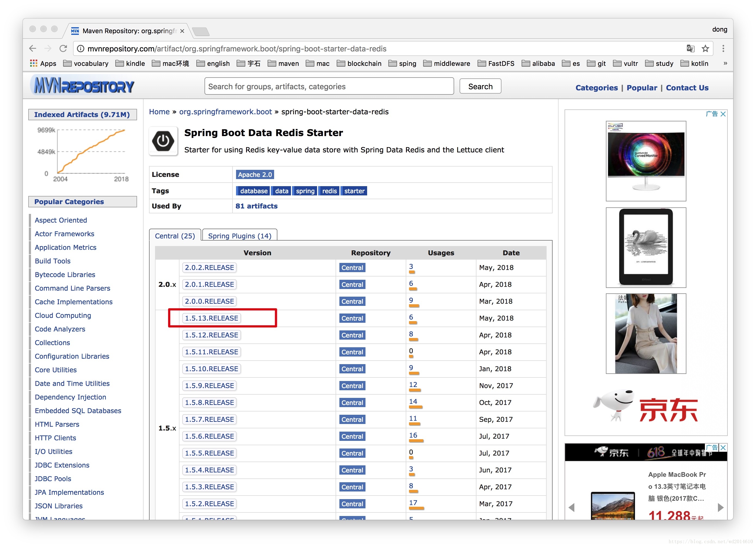756x547 pixels.
Task: Select the Central (25) tab
Action: [173, 236]
